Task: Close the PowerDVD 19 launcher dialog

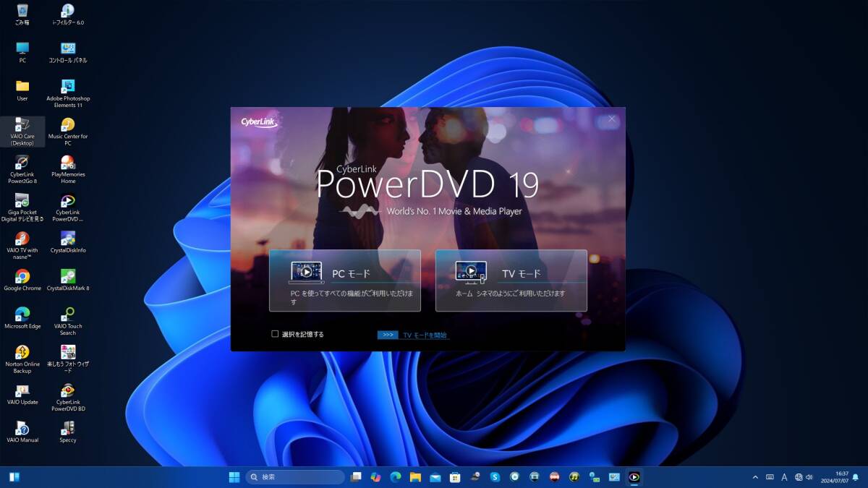Action: click(612, 119)
